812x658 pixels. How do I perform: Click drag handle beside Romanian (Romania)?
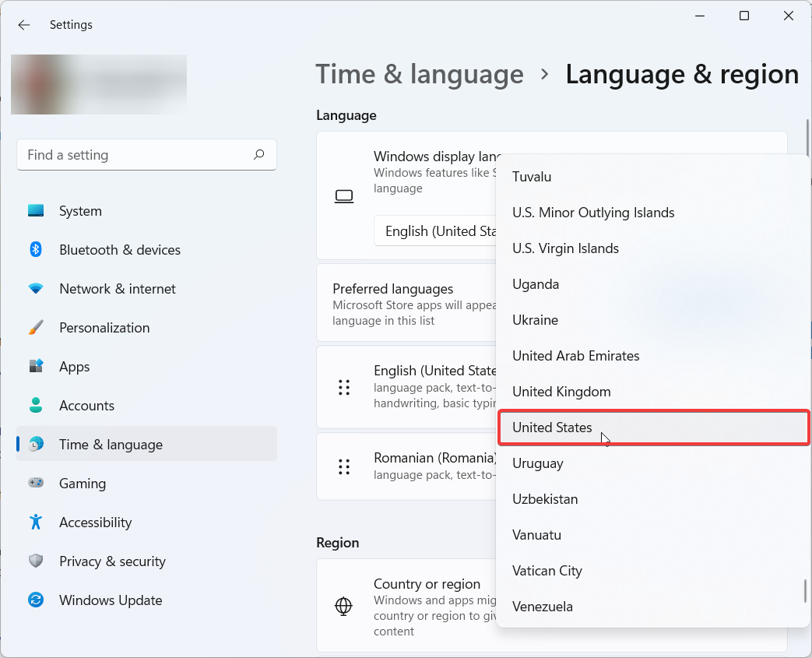click(344, 466)
